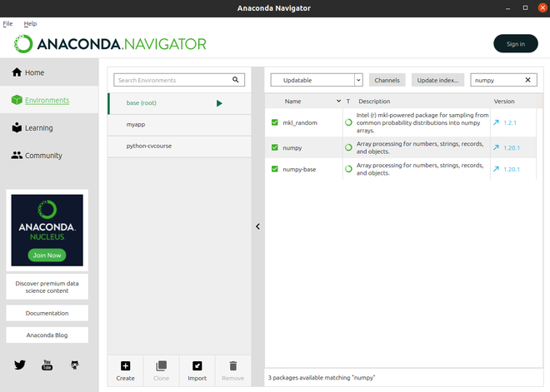
Task: Open the YouTube link icon
Action: (x=47, y=365)
